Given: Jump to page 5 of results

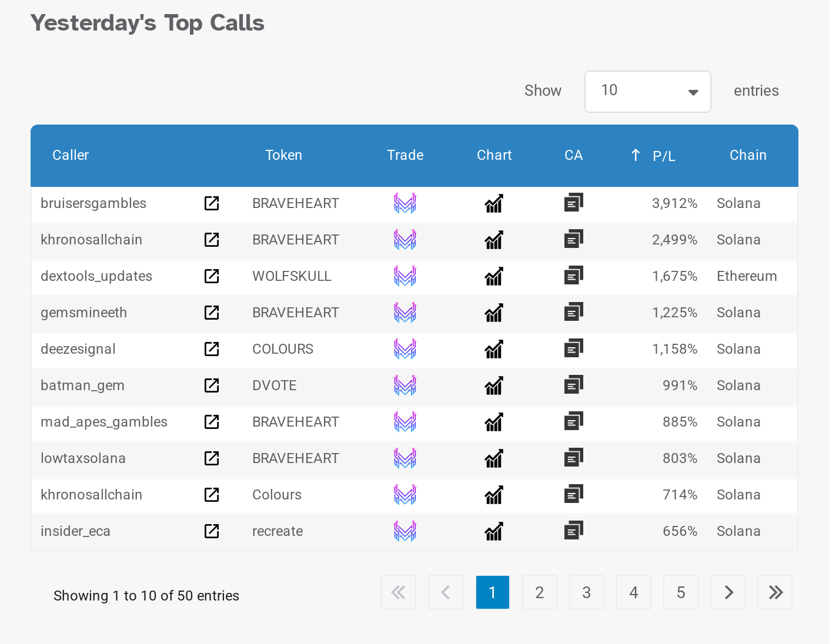Looking at the screenshot, I should (x=680, y=592).
